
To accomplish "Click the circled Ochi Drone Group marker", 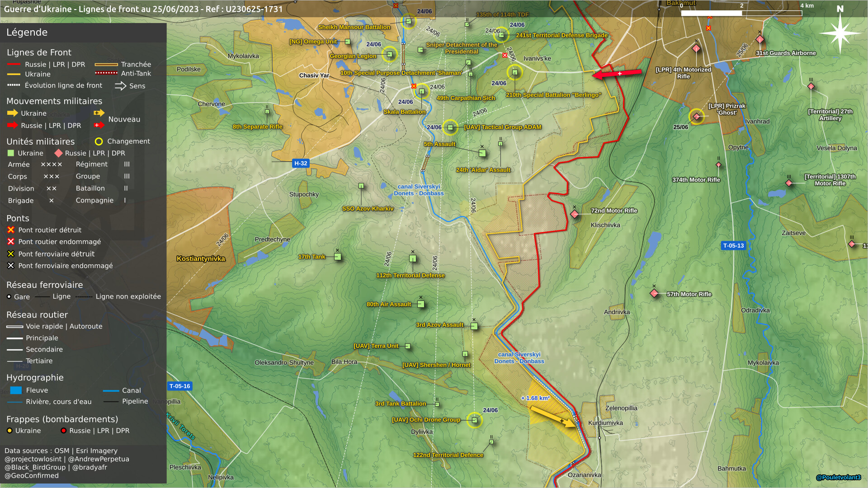I will [x=474, y=420].
